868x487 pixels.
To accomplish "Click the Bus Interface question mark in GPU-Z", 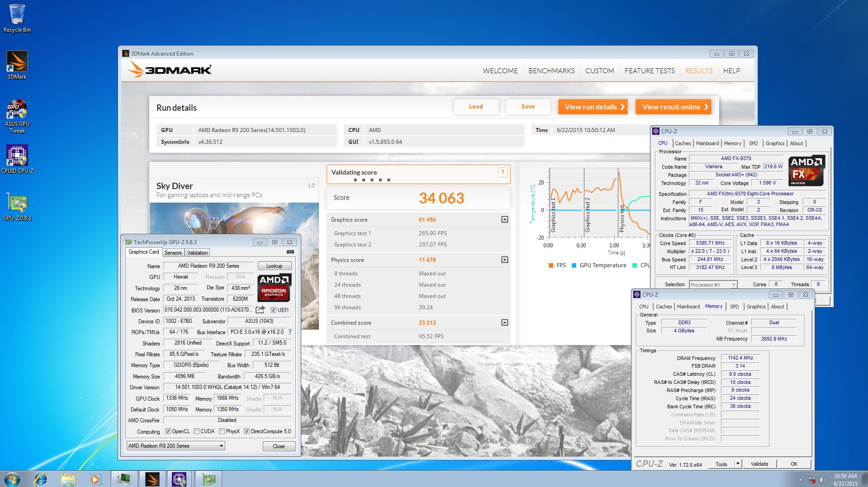I will point(290,332).
